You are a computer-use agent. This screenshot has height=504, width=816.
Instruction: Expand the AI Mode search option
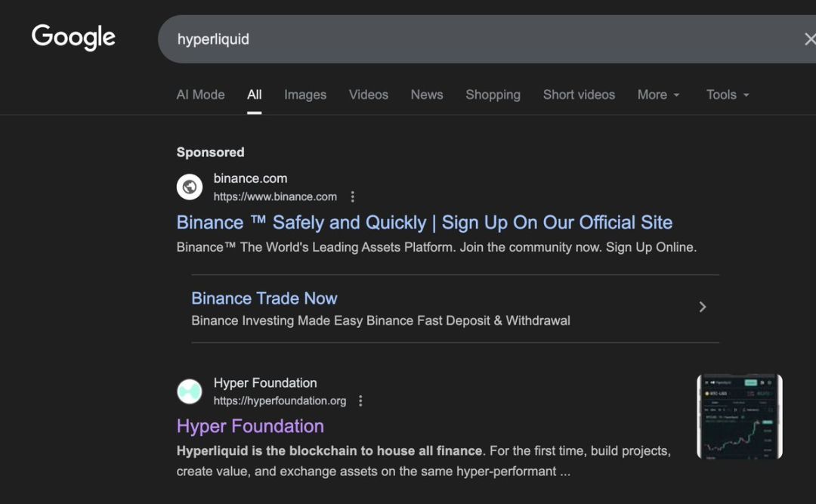point(200,94)
